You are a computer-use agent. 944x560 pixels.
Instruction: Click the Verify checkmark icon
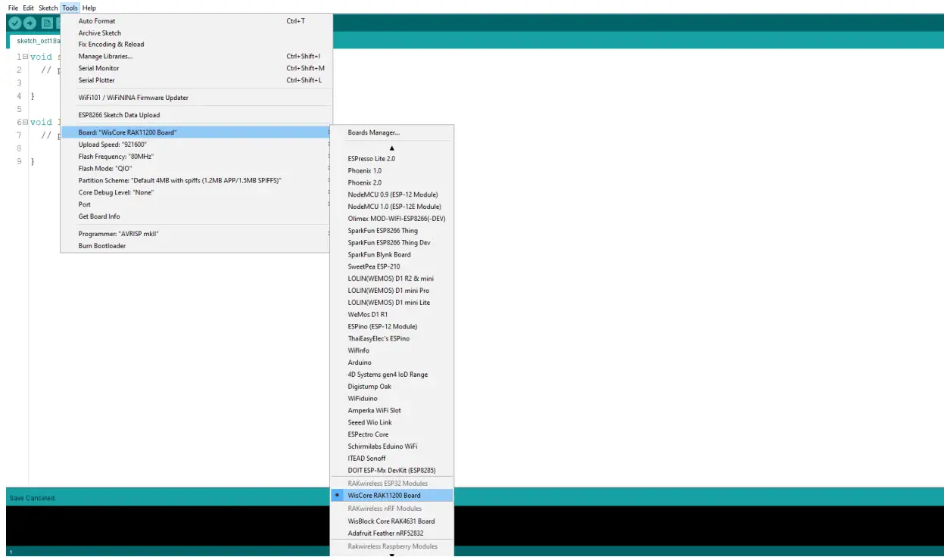pyautogui.click(x=14, y=23)
